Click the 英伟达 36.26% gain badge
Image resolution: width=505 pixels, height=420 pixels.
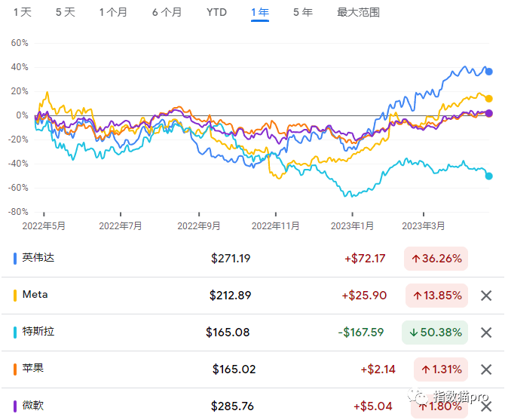point(436,259)
